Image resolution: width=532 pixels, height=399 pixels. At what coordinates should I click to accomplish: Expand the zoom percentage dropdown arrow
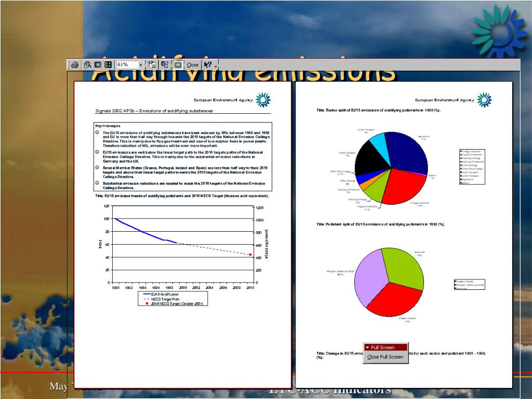(141, 64)
